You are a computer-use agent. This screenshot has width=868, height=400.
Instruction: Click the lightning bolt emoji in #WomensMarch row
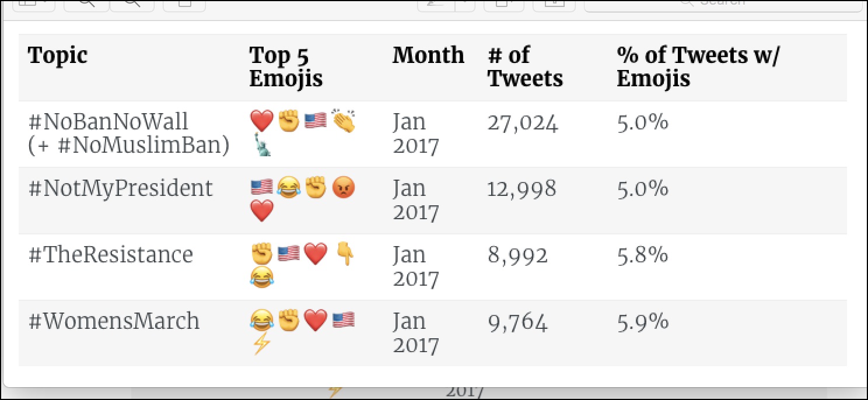click(261, 343)
